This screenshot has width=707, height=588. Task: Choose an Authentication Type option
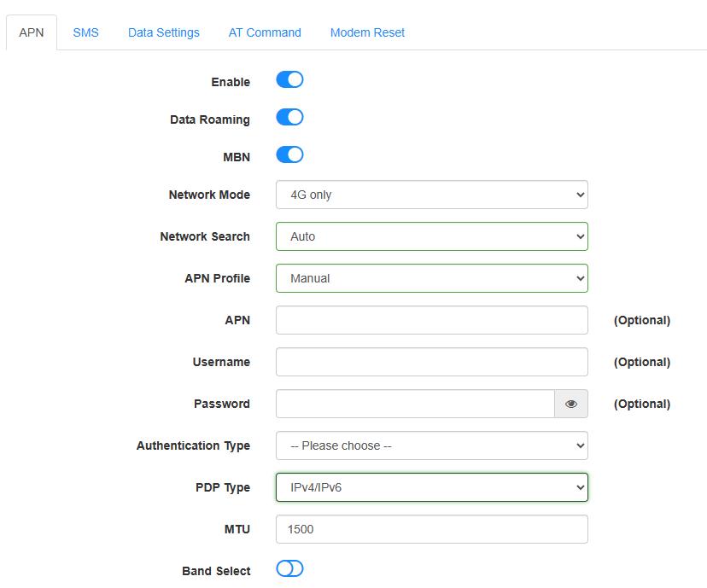[431, 445]
